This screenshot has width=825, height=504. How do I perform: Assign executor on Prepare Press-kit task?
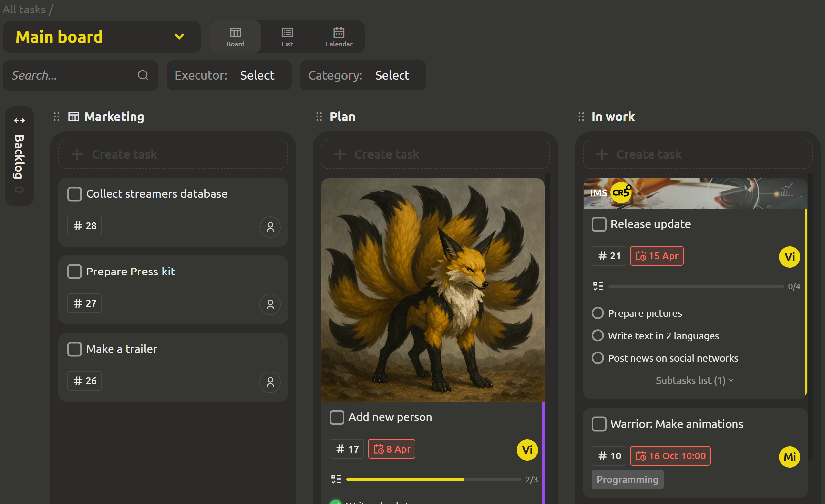270,304
